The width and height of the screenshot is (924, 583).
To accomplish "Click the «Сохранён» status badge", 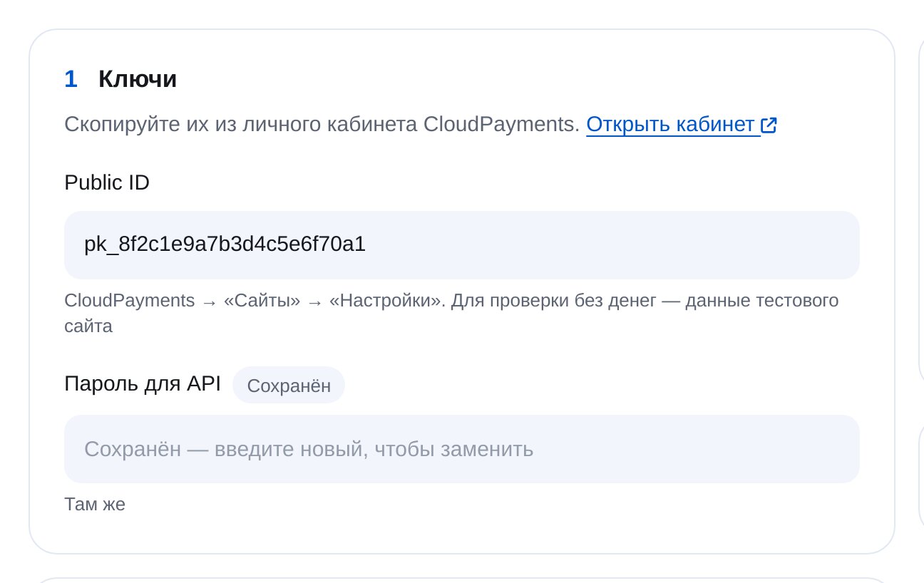I will [289, 386].
